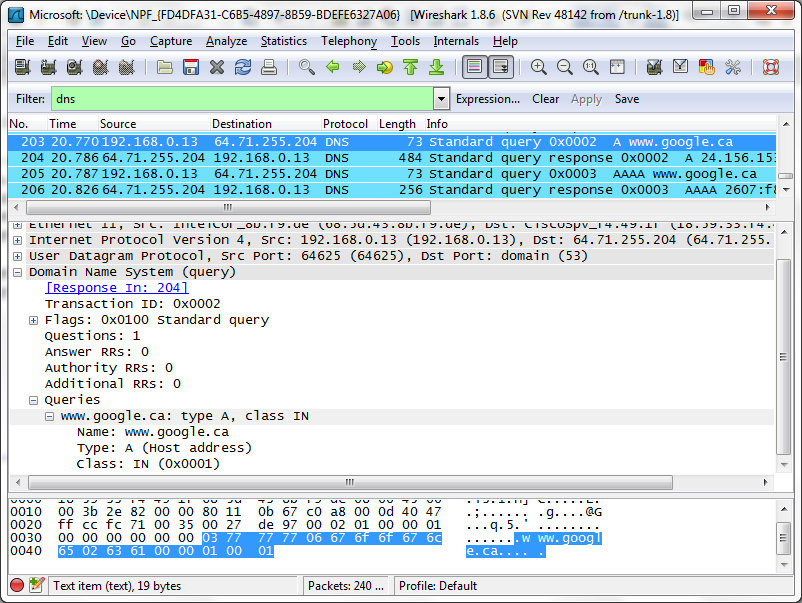Find a packet magnifier icon
The width and height of the screenshot is (802, 603).
[x=307, y=67]
